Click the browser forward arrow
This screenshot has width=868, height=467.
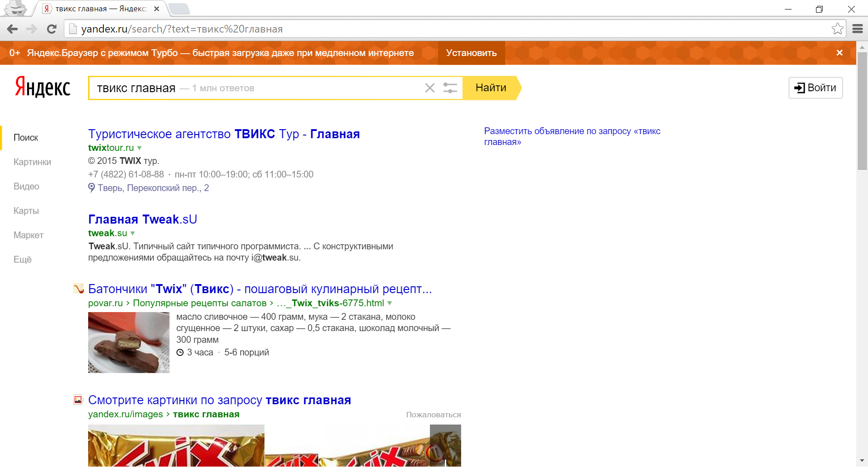click(x=32, y=29)
